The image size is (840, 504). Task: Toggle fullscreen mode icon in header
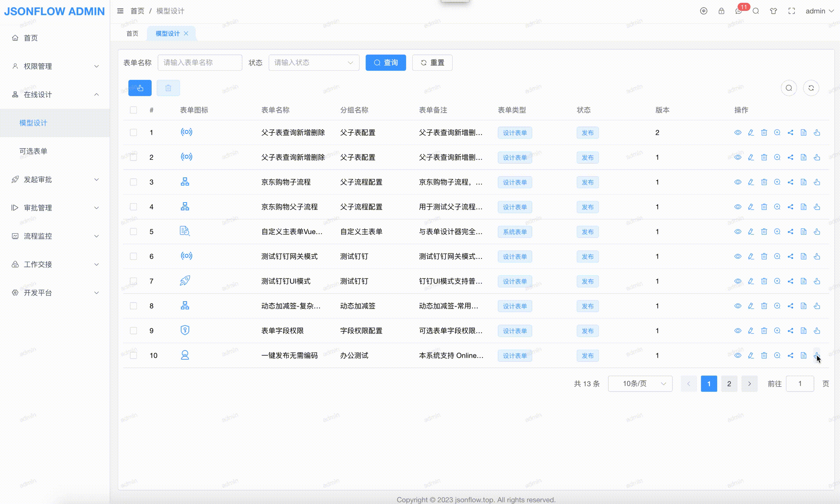point(792,11)
